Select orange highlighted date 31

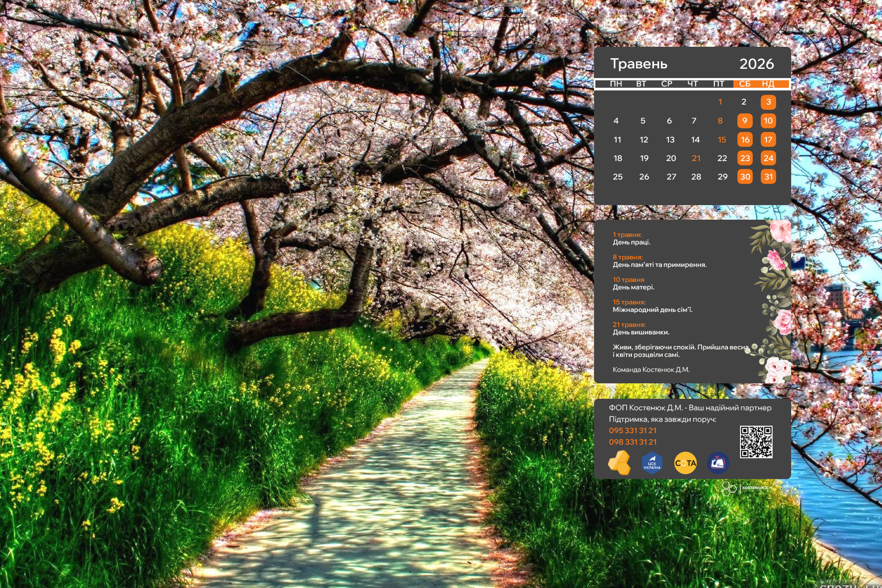tap(768, 177)
